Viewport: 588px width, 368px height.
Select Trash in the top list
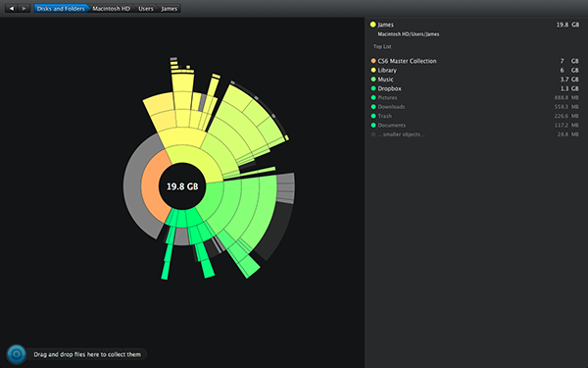tap(385, 116)
